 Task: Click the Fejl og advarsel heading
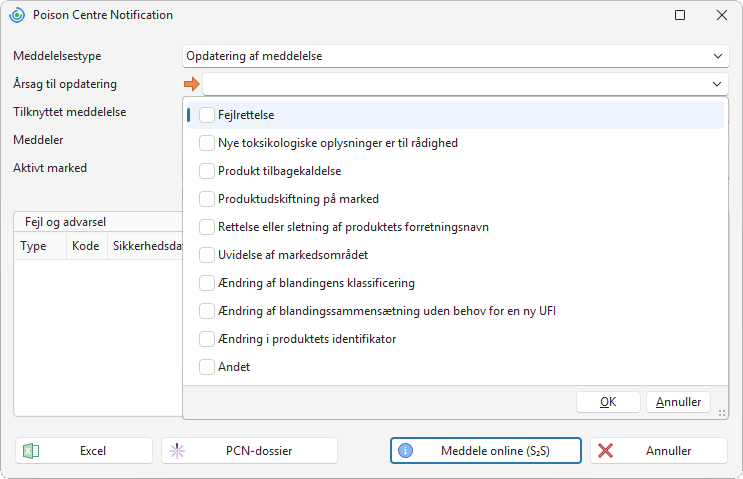tap(65, 222)
